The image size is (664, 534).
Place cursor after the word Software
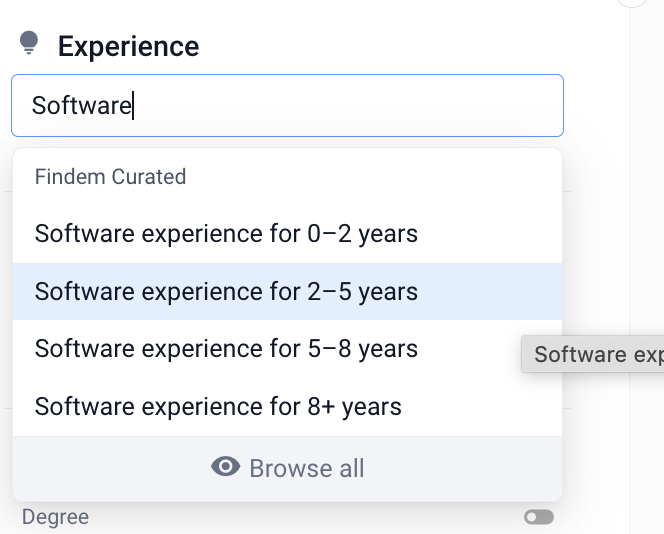click(x=133, y=105)
